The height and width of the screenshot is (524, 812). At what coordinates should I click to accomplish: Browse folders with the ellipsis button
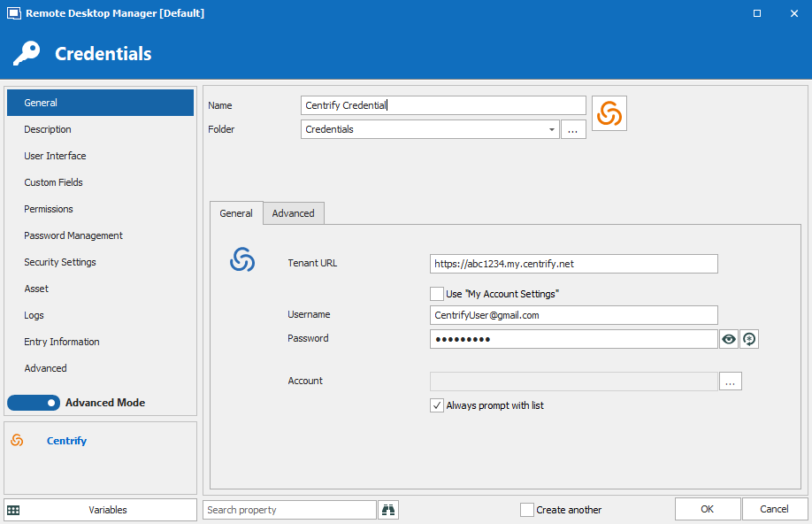573,130
